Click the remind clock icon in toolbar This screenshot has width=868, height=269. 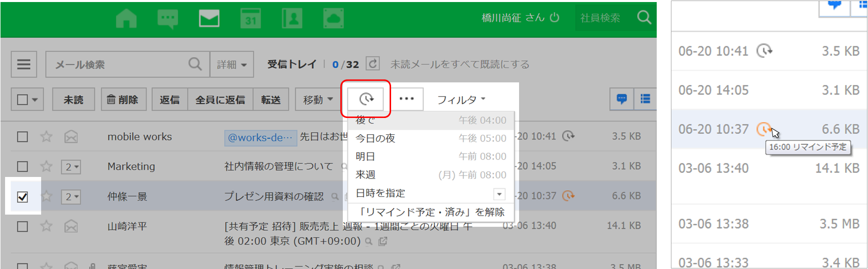pyautogui.click(x=366, y=99)
